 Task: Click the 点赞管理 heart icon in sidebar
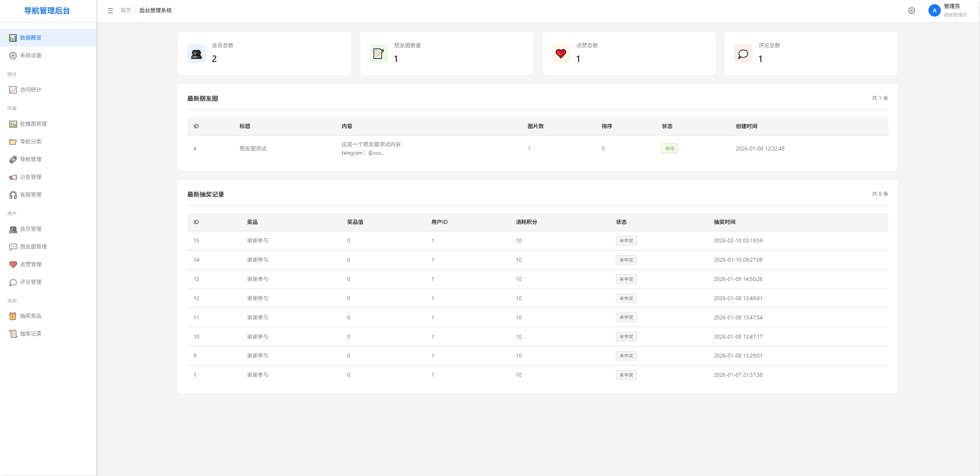[13, 264]
